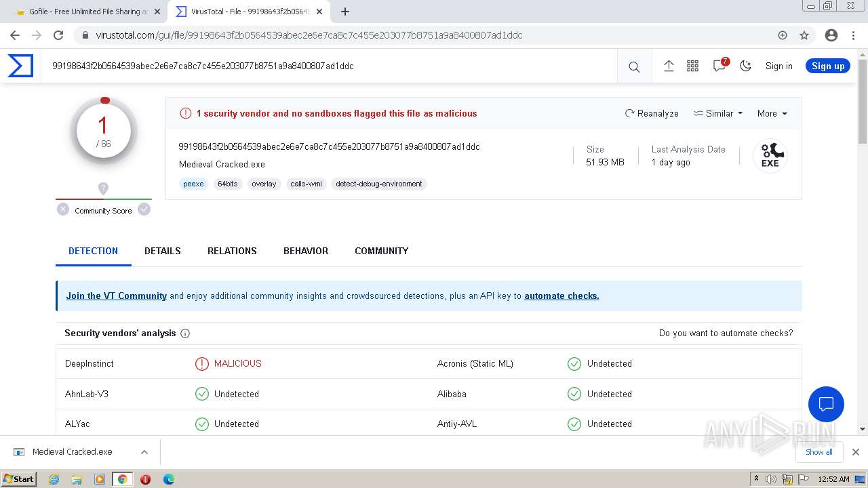Switch to the BEHAVIOR tab

tap(306, 251)
